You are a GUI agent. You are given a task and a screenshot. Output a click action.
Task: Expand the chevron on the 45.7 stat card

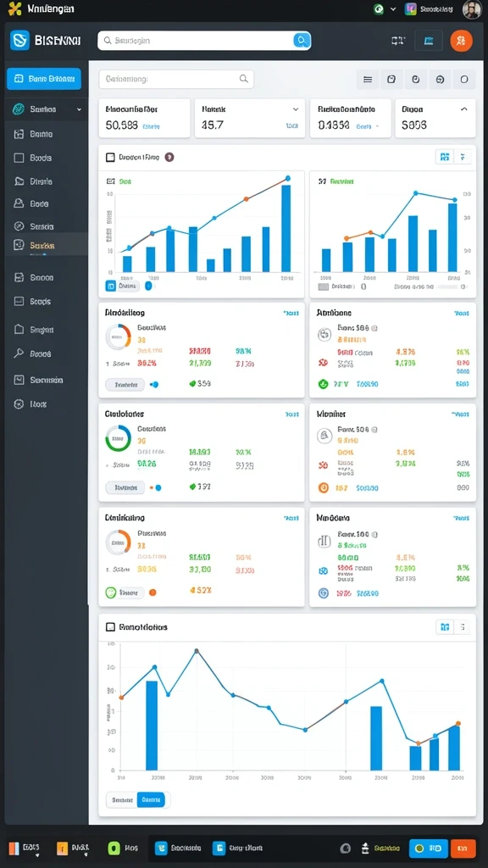click(296, 109)
